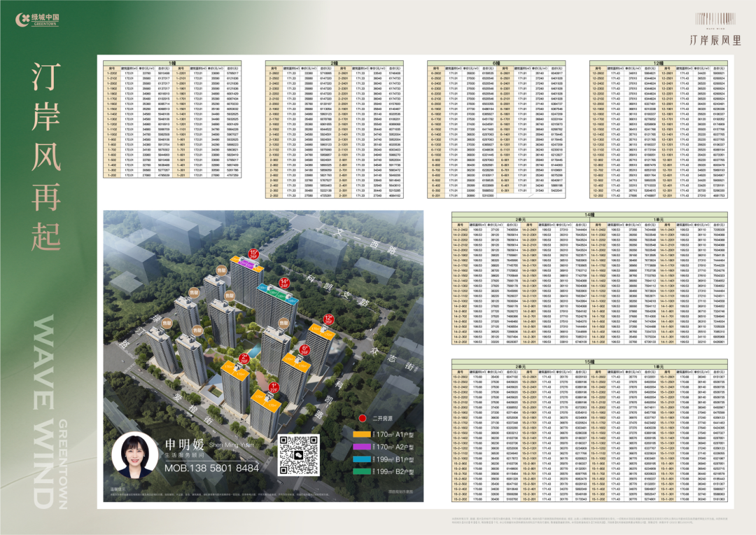756x535 pixels.
Task: Click the 爱橙街 street label
Action: [x=193, y=409]
